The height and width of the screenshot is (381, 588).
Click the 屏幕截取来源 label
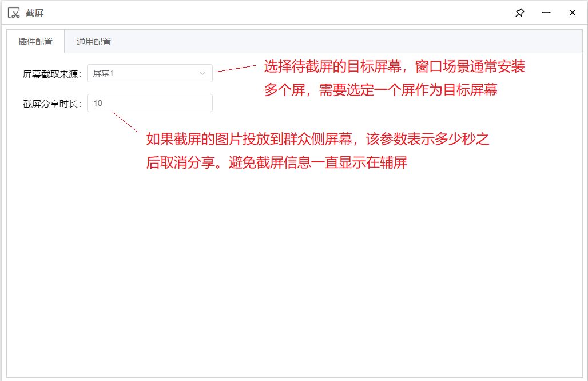coord(52,74)
